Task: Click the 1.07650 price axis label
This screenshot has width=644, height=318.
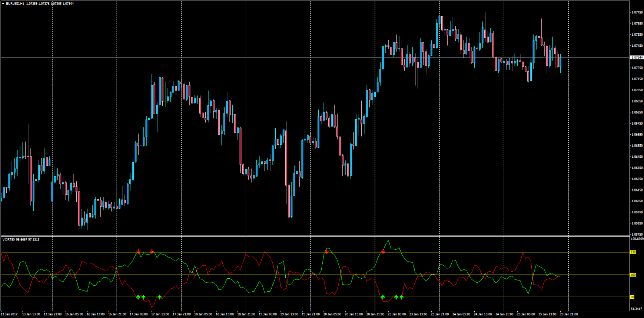Action: (637, 23)
